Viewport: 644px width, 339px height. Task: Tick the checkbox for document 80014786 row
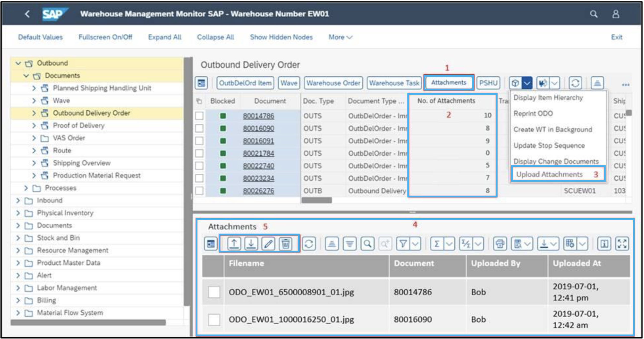(199, 116)
